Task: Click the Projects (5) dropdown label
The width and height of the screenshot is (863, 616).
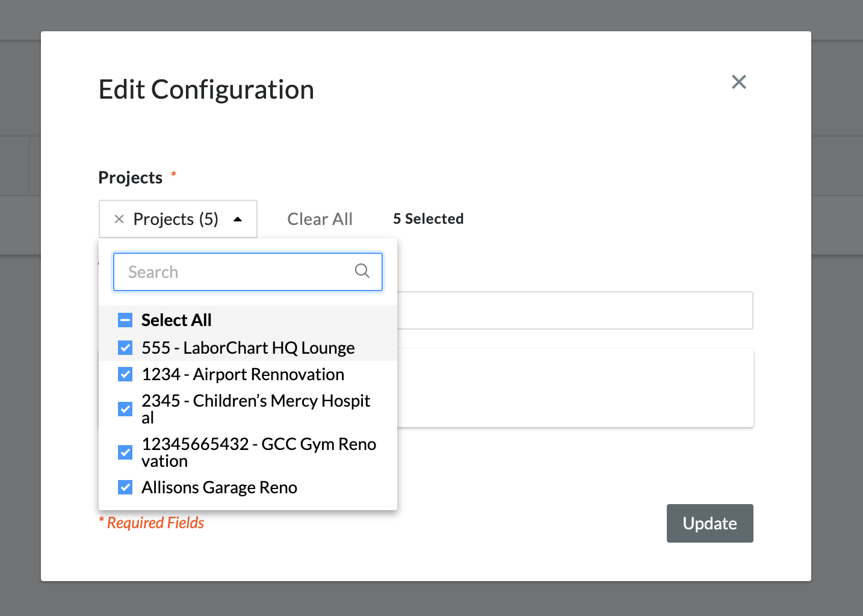Action: tap(176, 219)
